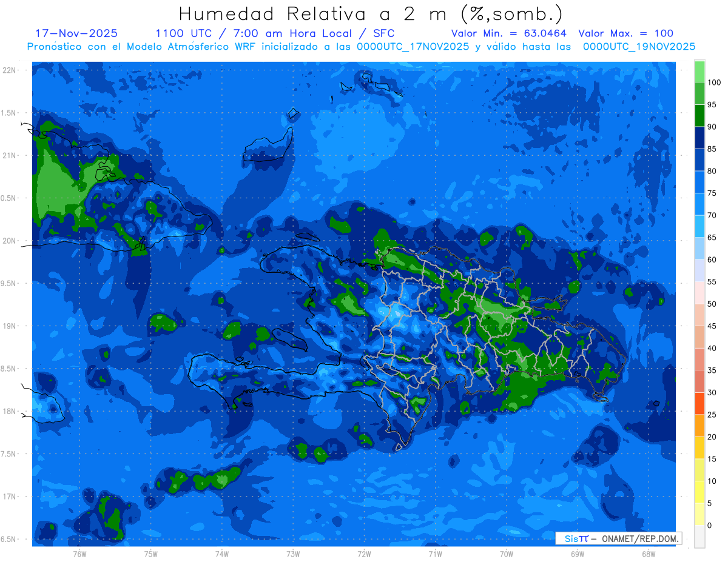Click the white legend swatch below 0
This screenshot has width=728, height=562.
tap(699, 536)
